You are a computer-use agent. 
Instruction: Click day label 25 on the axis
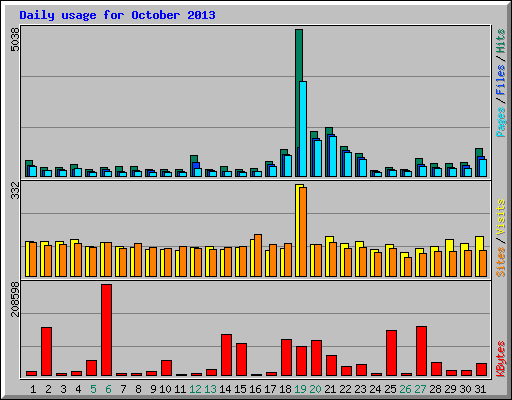click(x=390, y=389)
